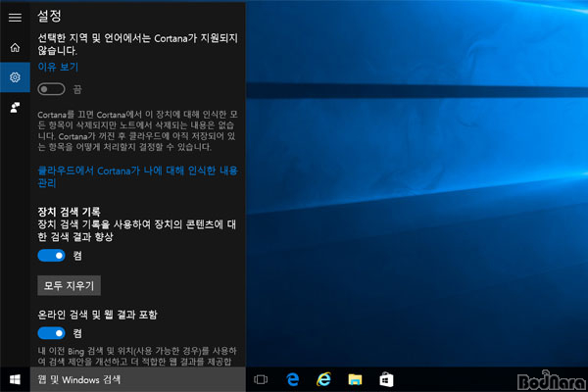Open the hamburger menu in Cortana panel
Viewport: 588px width, 392px height.
pos(15,18)
